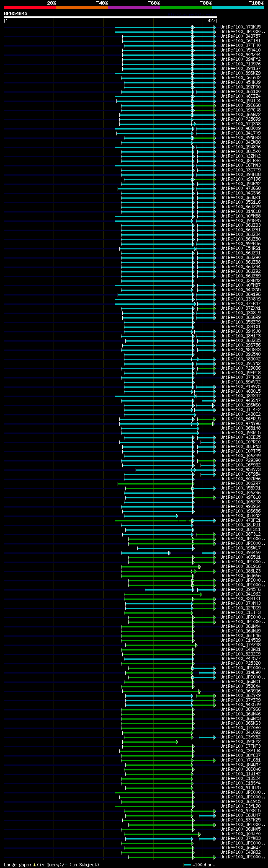
Task: Open hit UniRef100_Q941G7
Action: pyautogui.click(x=240, y=68)
